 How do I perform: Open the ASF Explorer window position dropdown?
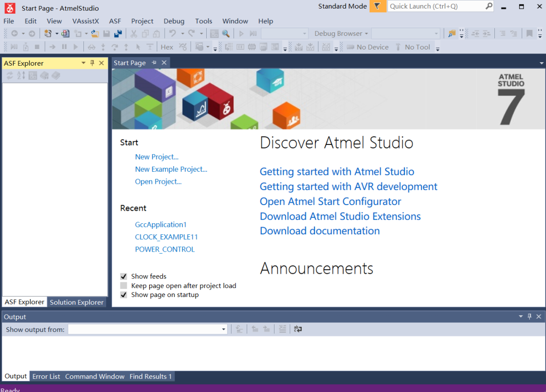pyautogui.click(x=83, y=63)
